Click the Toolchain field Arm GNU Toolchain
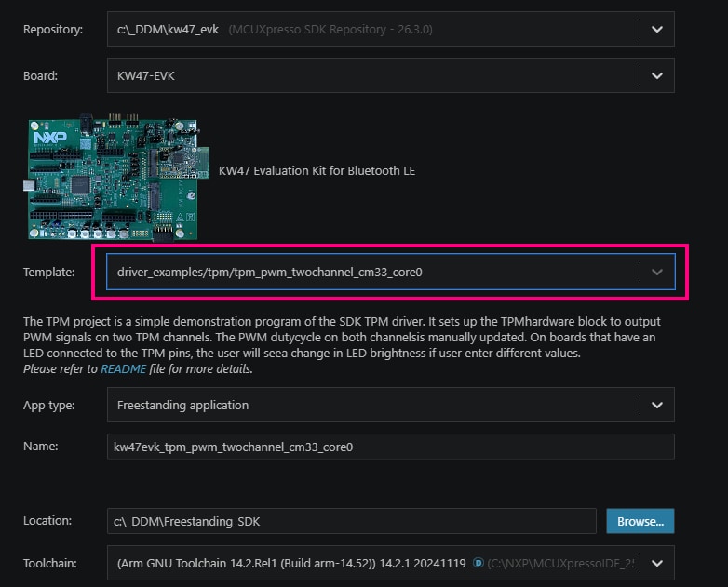This screenshot has height=587, width=728. point(390,564)
